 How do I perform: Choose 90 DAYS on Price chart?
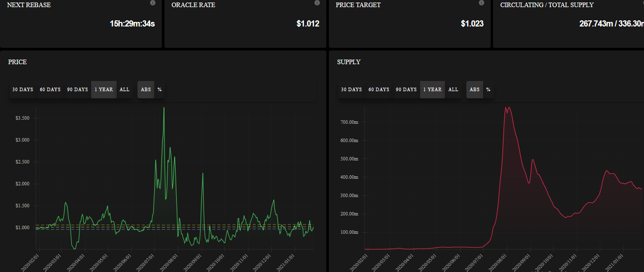click(77, 90)
